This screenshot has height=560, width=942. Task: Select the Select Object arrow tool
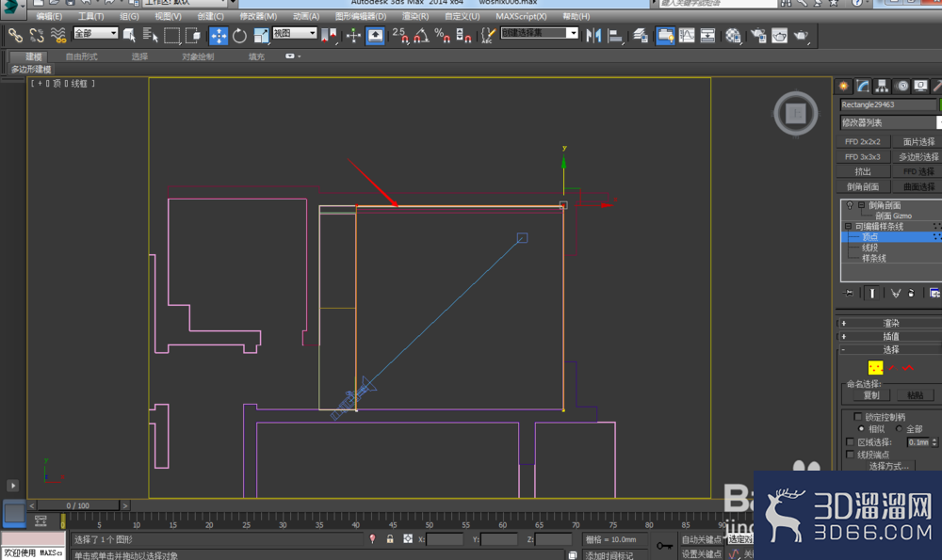129,36
